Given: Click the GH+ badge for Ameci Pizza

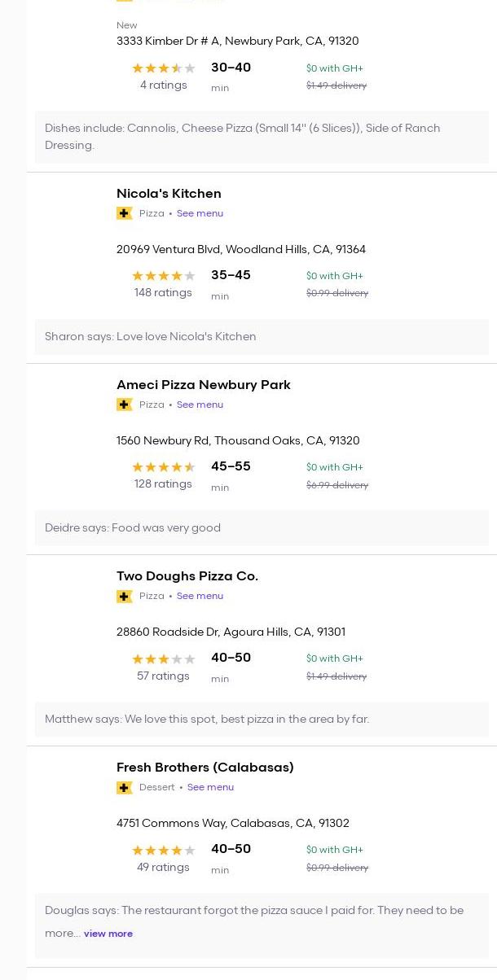Looking at the screenshot, I should tap(125, 405).
